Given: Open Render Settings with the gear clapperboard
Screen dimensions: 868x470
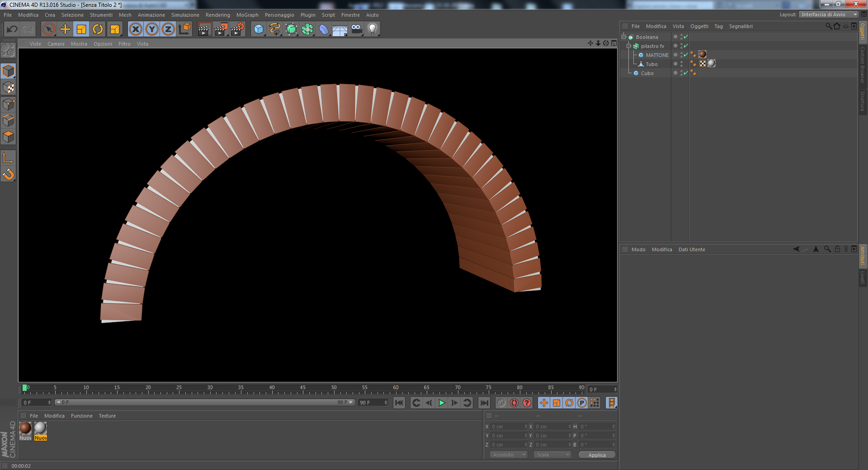Looking at the screenshot, I should [x=237, y=29].
